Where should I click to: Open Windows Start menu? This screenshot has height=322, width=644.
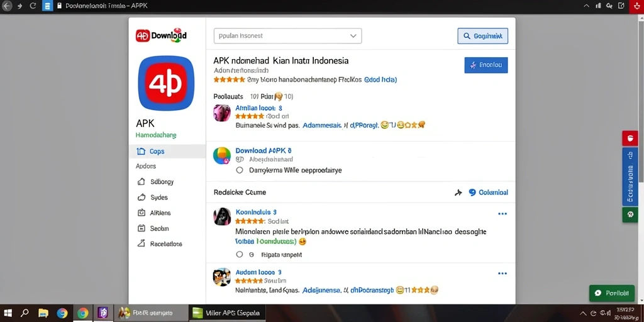tap(8, 313)
